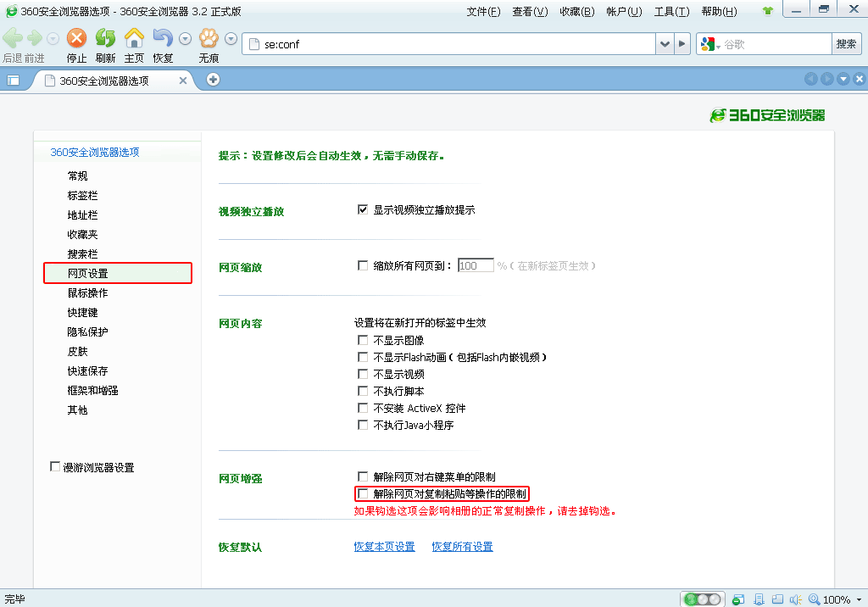The image size is (868, 607).
Task: Open 隐私保护 settings in the sidebar
Action: (87, 331)
